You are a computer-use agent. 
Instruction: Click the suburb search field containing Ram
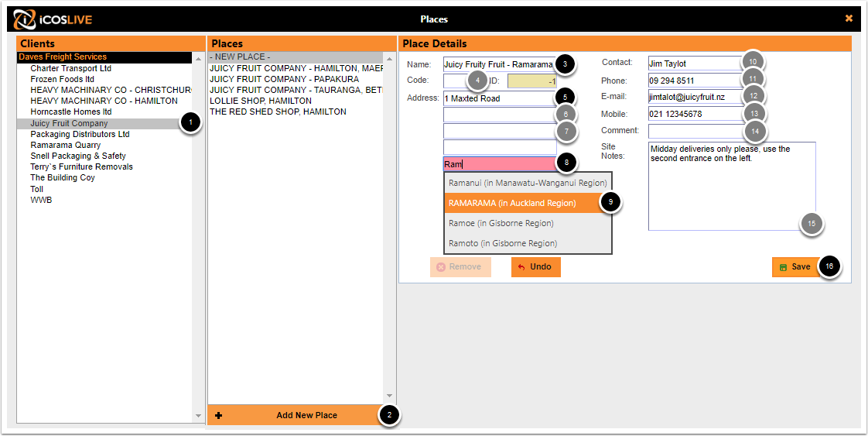[x=500, y=164]
